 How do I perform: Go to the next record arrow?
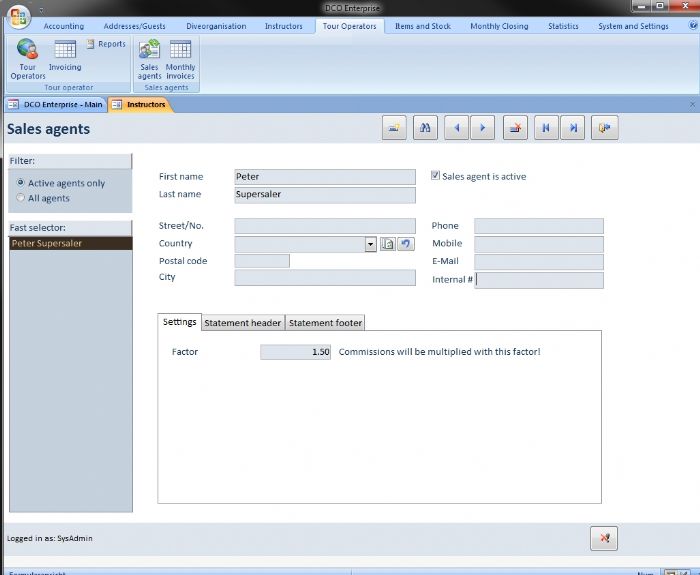point(483,128)
